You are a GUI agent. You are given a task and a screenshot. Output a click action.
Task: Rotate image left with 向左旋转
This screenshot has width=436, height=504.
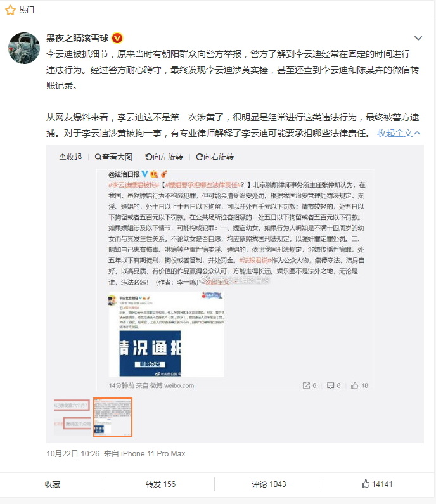click(164, 157)
